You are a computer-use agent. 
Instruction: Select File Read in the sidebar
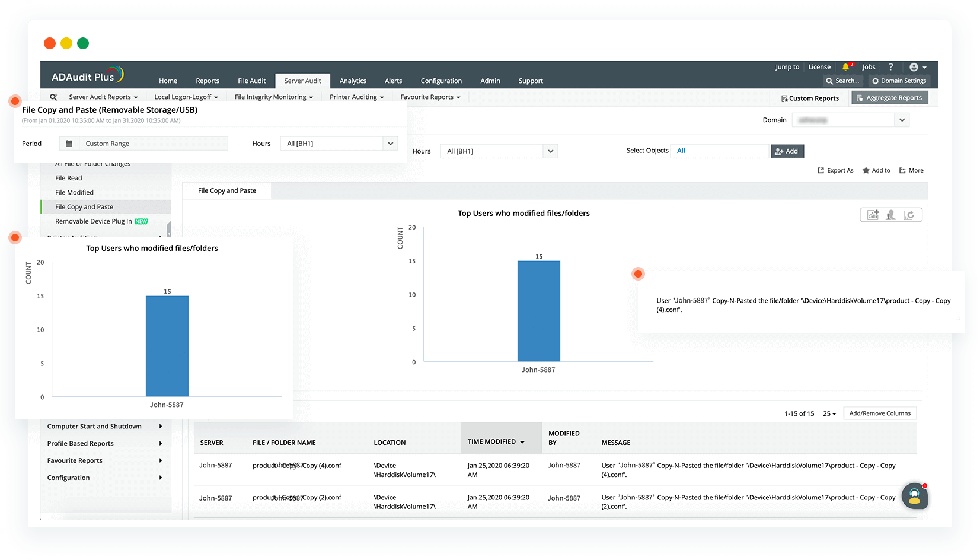(69, 178)
